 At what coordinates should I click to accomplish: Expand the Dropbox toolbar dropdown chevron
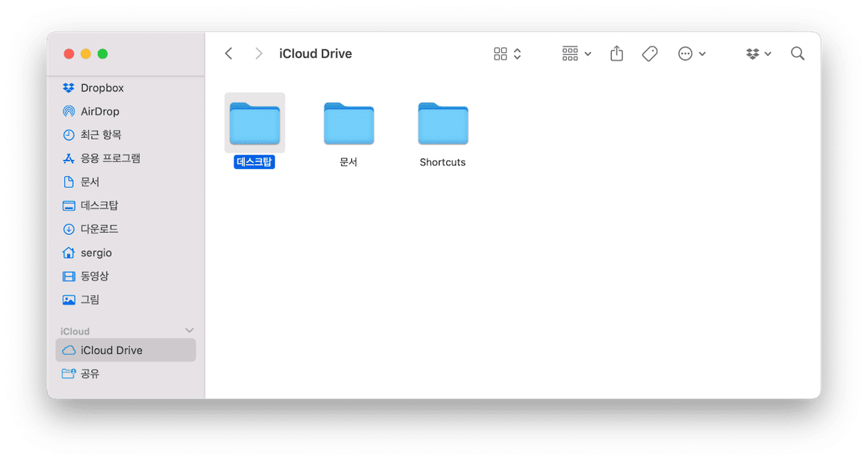768,54
